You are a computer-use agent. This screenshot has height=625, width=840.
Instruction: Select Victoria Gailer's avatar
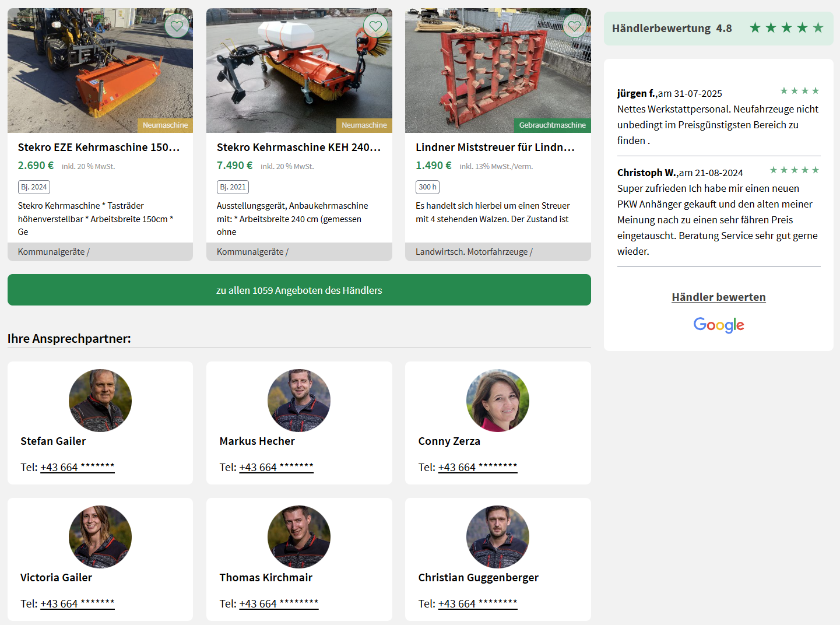100,537
